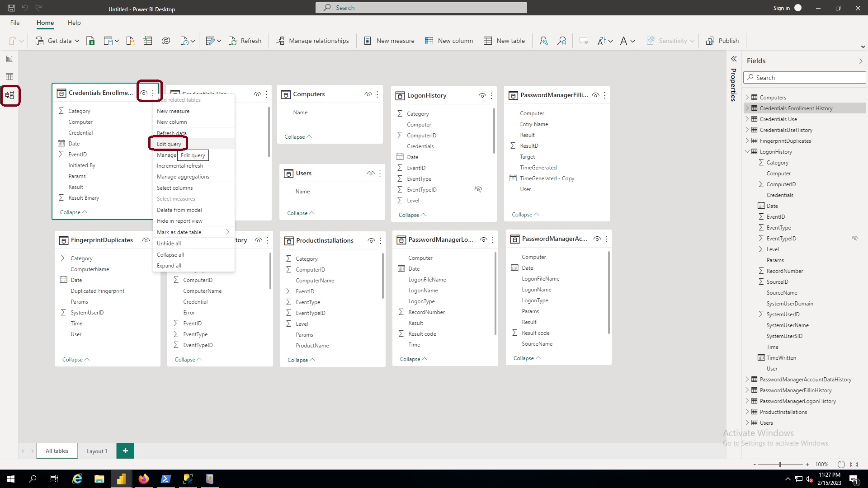868x488 pixels.
Task: Switch to Report view in left sidebar
Action: (9, 58)
